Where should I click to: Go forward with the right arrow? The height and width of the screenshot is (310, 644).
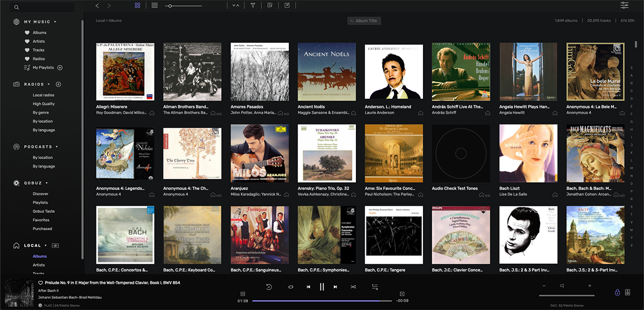[x=109, y=5]
